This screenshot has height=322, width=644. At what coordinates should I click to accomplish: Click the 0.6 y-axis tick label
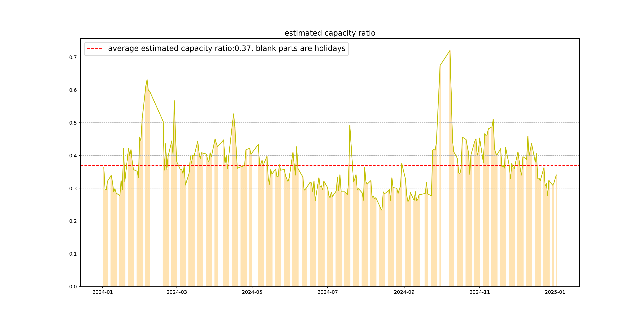pyautogui.click(x=73, y=90)
